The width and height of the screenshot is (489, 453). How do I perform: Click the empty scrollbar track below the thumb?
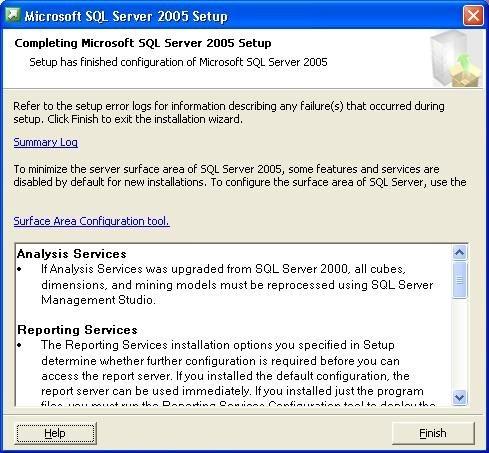point(460,344)
